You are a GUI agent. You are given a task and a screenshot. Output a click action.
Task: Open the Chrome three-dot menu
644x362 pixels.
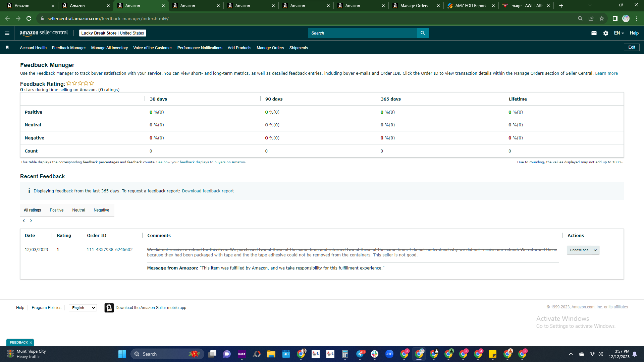click(637, 18)
